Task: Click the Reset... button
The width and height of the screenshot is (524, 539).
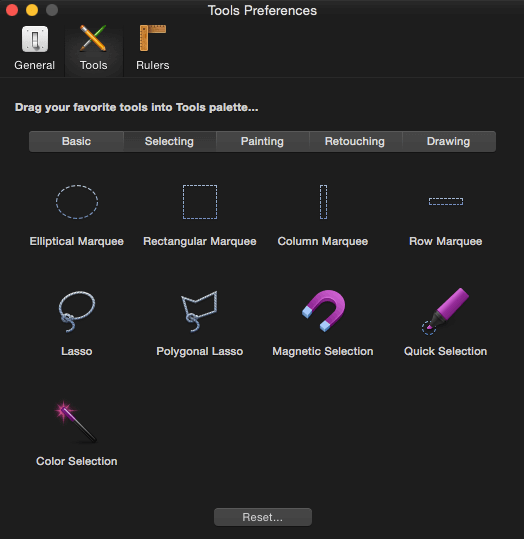Action: pos(263,517)
